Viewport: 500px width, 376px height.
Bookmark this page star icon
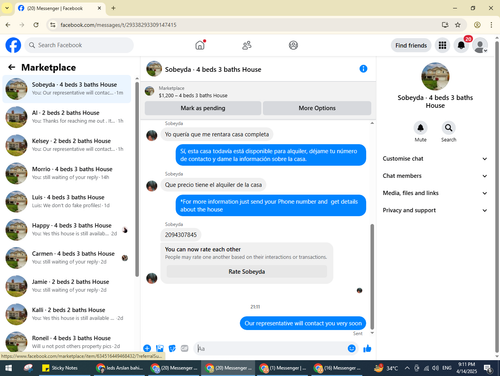(x=458, y=25)
